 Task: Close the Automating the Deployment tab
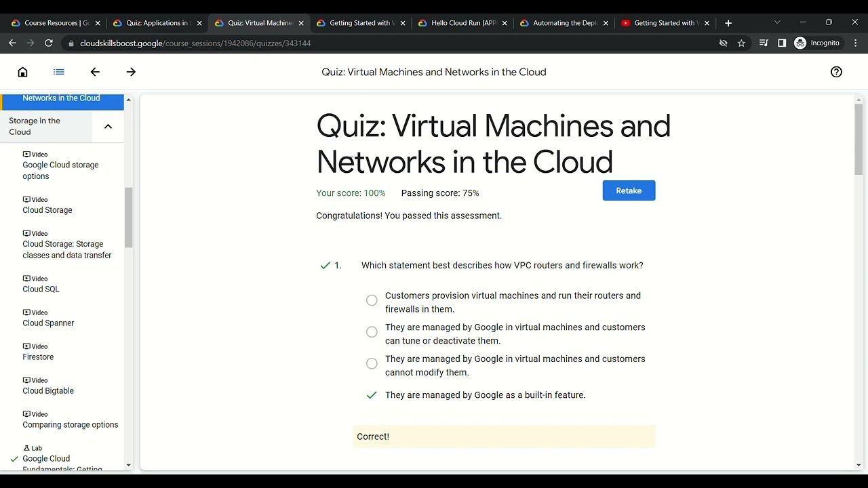pyautogui.click(x=606, y=23)
